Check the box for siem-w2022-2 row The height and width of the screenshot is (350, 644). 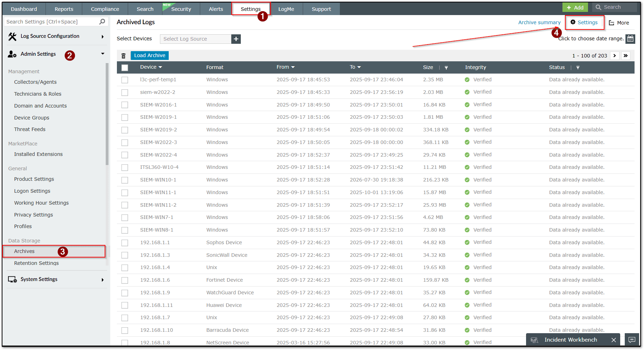(x=125, y=92)
